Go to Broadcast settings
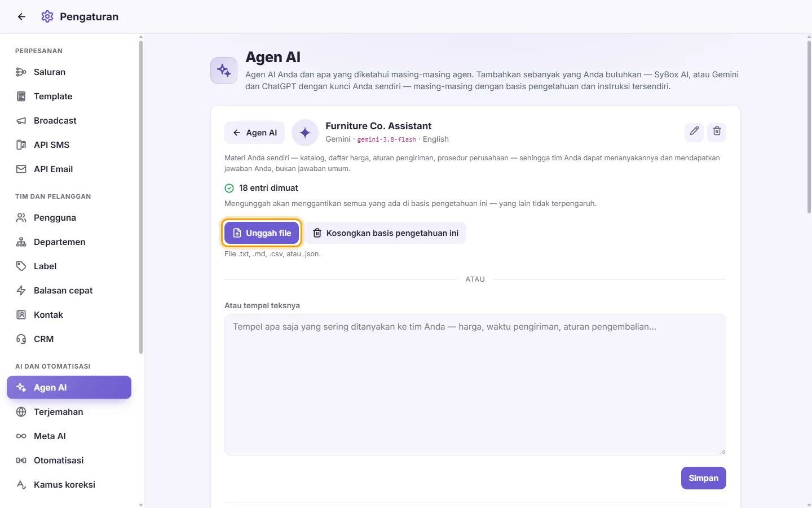The image size is (812, 508). point(69,121)
